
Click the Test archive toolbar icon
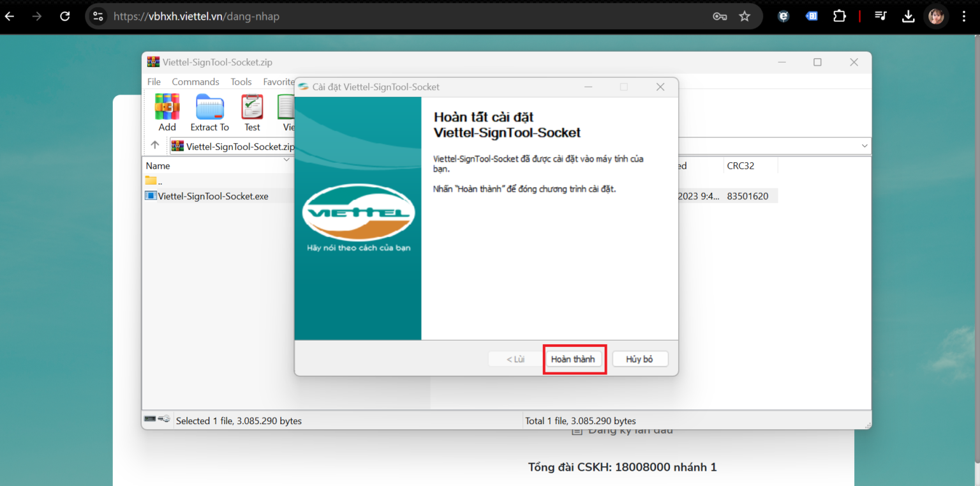[252, 111]
